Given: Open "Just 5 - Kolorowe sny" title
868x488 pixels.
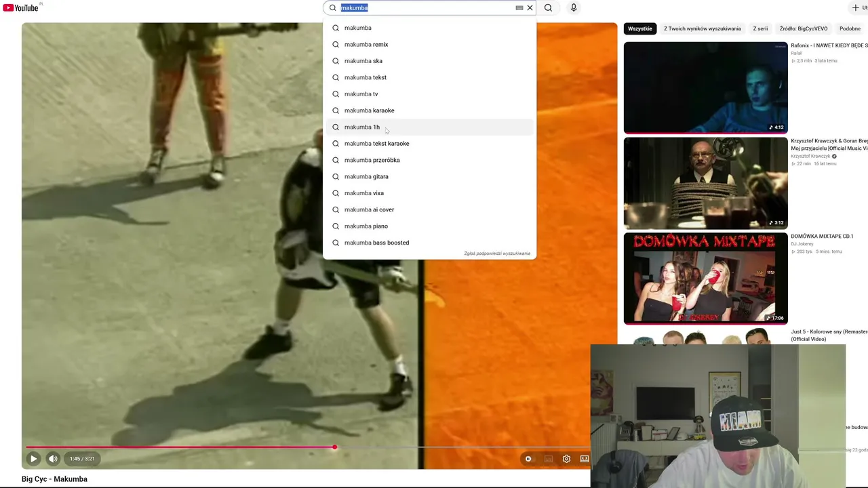Looking at the screenshot, I should [829, 335].
